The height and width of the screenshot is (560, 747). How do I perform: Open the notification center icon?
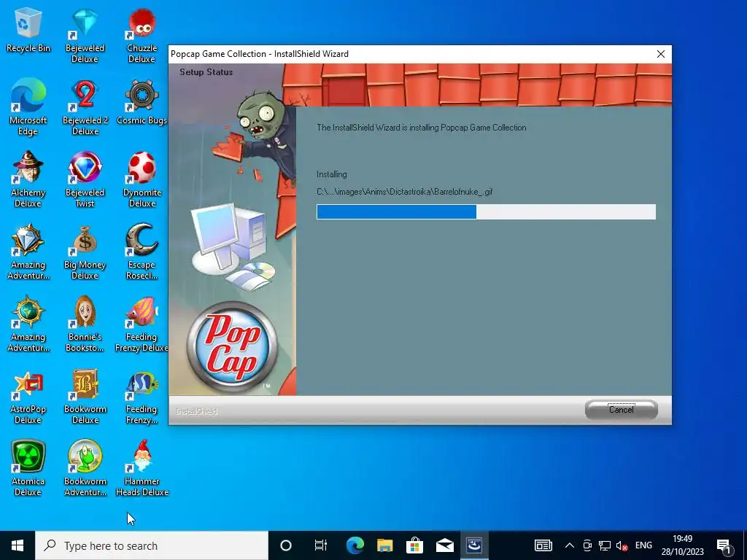pos(724,545)
